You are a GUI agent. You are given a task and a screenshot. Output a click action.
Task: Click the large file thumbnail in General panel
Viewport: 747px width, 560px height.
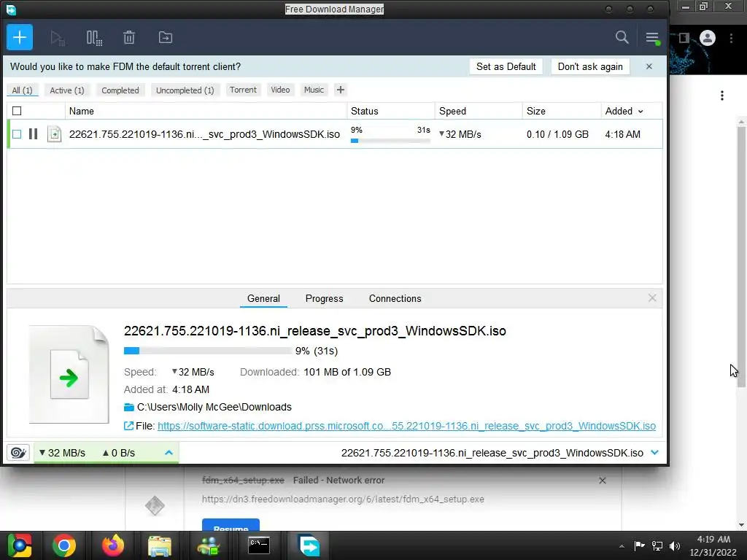(x=69, y=374)
